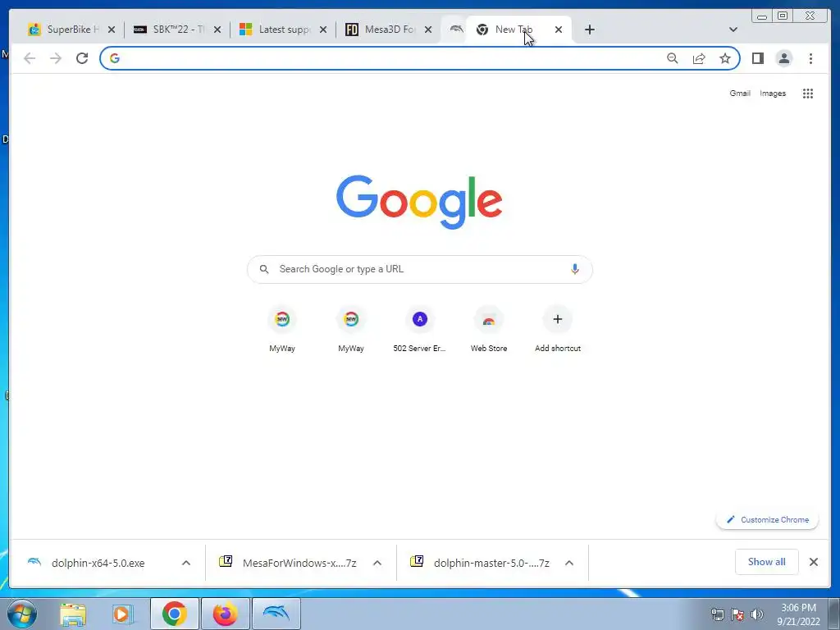Open the dolphin-master-5.0 7z download
Image resolution: width=840 pixels, height=630 pixels.
(x=491, y=563)
